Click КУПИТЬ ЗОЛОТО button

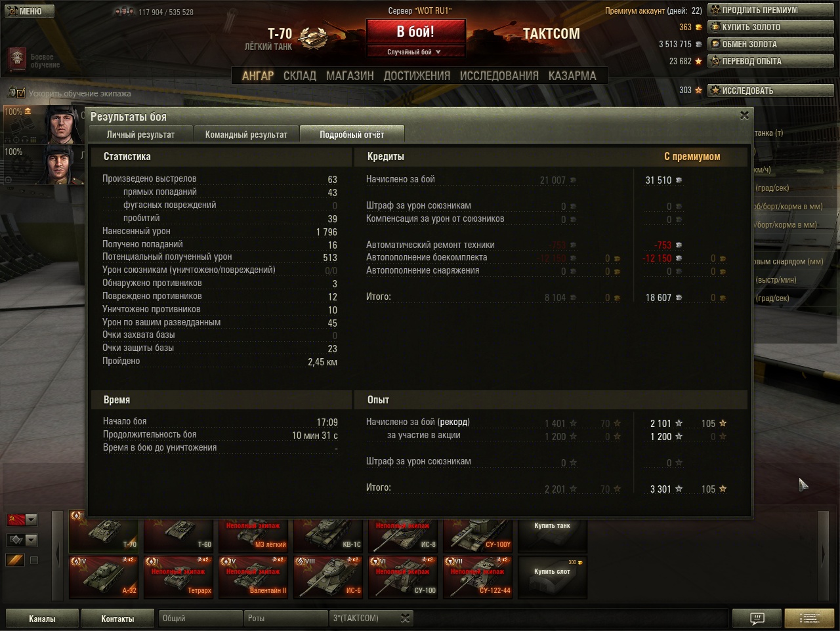tap(770, 27)
